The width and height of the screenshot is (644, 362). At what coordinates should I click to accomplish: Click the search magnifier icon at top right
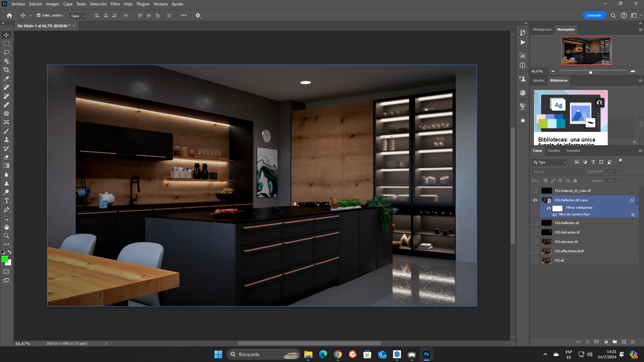click(x=613, y=15)
